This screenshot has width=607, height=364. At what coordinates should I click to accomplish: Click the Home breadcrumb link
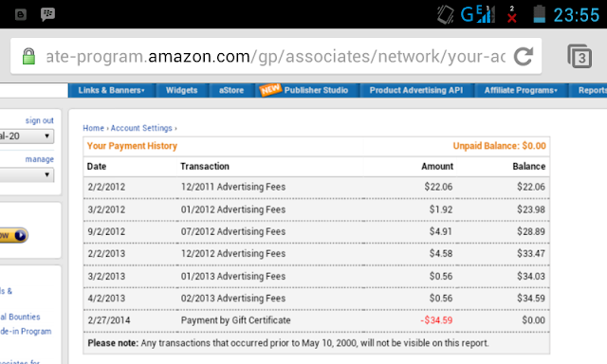point(93,128)
